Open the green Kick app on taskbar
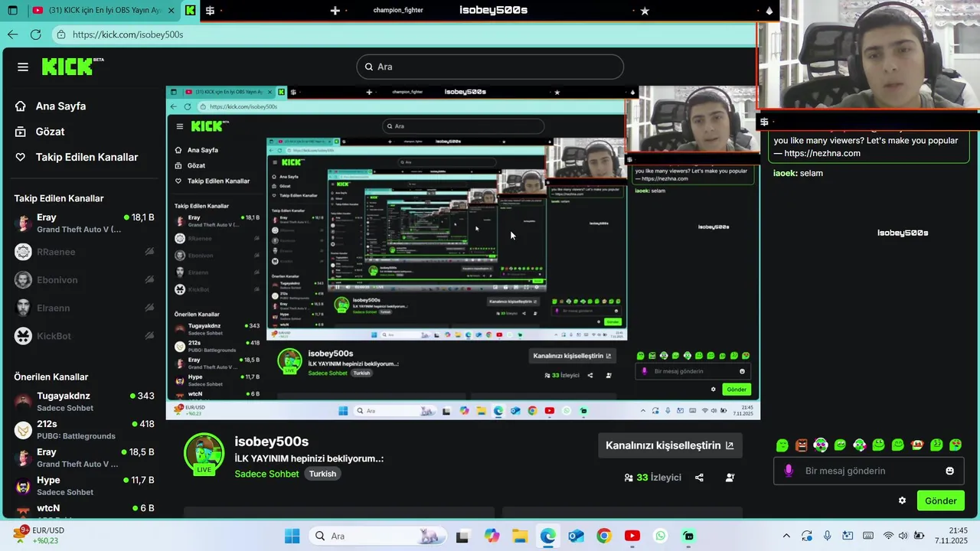The width and height of the screenshot is (980, 551). pos(688,536)
